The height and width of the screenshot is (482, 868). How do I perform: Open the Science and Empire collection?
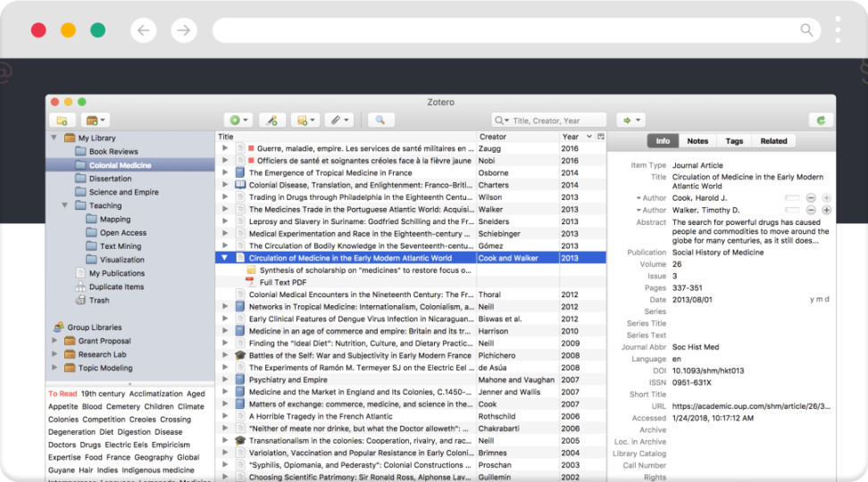click(x=124, y=192)
